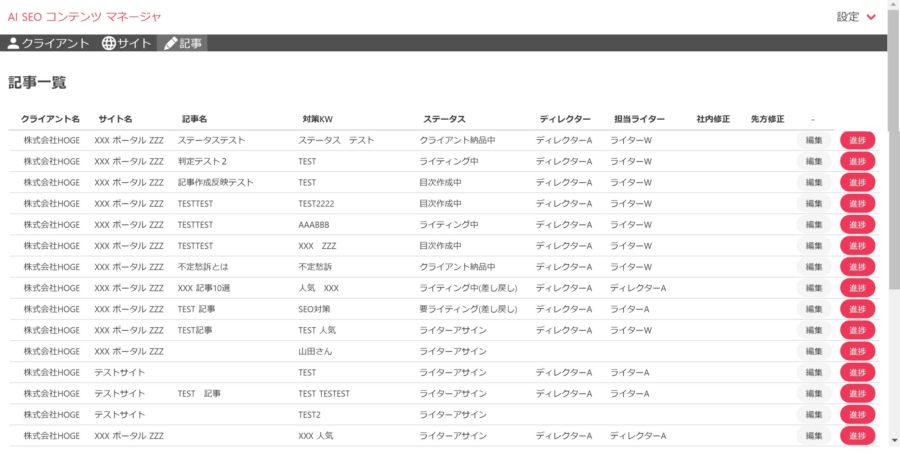The height and width of the screenshot is (456, 900).
Task: Click 編集 in the AAABBB keyword row
Action: (x=814, y=225)
